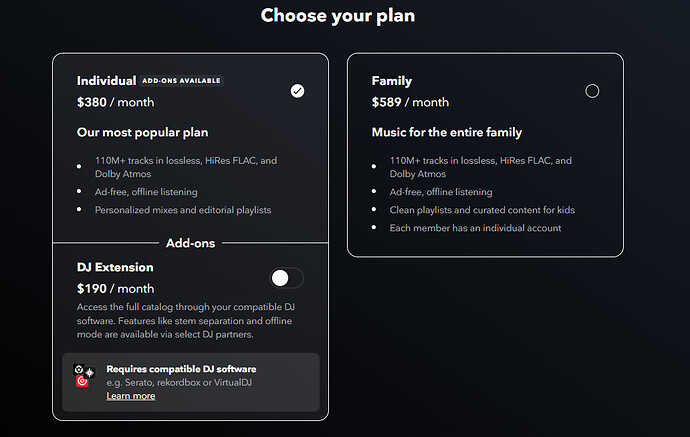Open the Learn more link
The height and width of the screenshot is (437, 690).
coord(131,396)
